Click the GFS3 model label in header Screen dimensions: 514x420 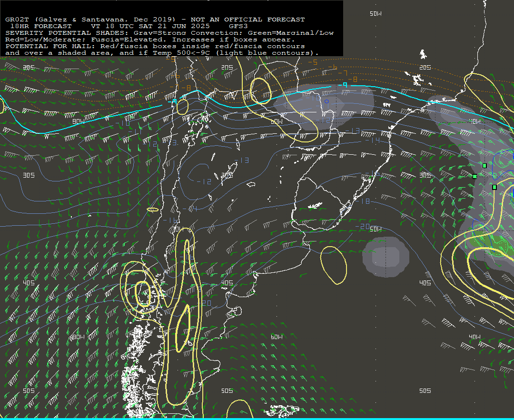[x=238, y=26]
